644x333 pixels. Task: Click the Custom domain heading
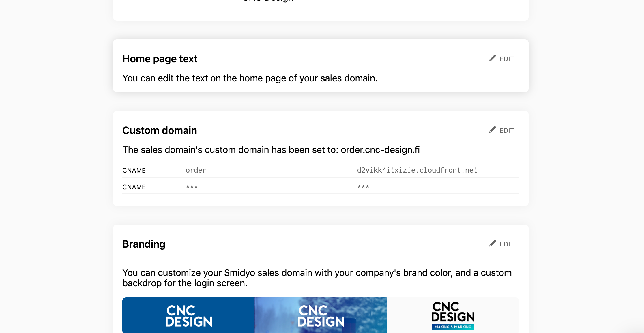pos(160,130)
